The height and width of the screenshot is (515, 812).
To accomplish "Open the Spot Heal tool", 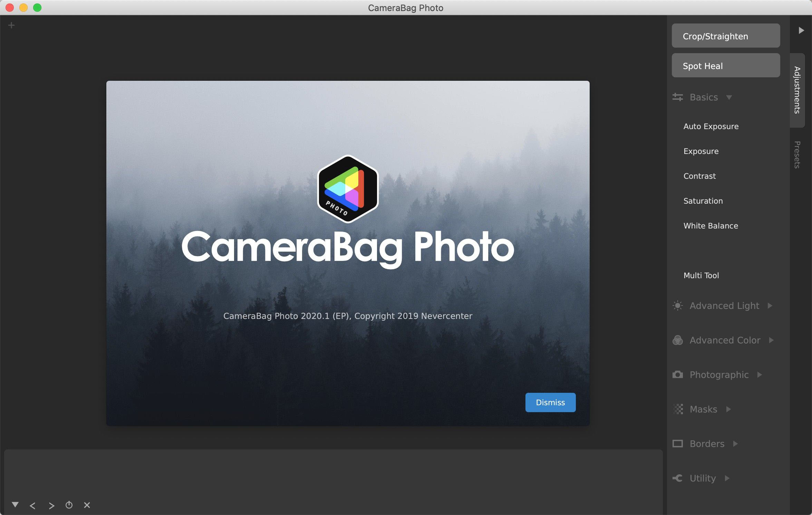I will tap(726, 65).
